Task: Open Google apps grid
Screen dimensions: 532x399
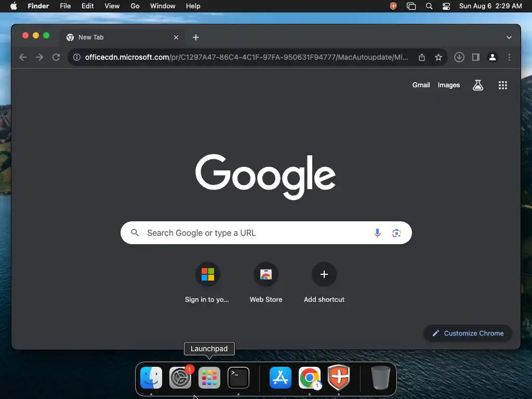Action: [x=502, y=85]
